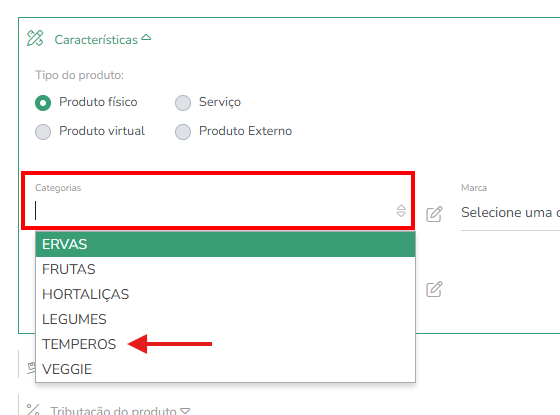560x415 pixels.
Task: Select the Serviço radio button
Action: pyautogui.click(x=183, y=103)
